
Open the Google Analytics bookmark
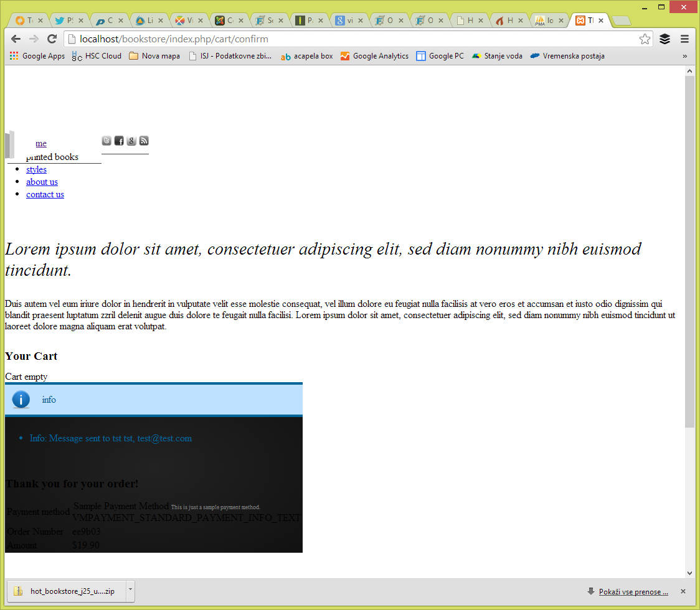[374, 56]
